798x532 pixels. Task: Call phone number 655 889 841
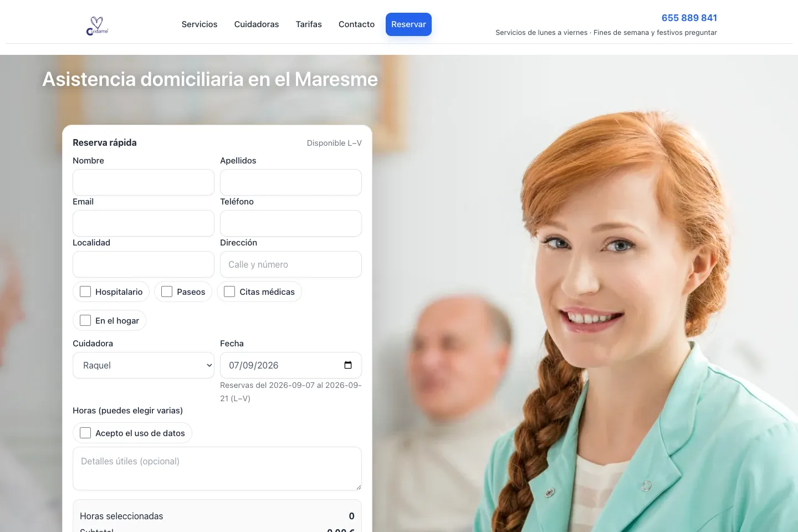point(689,18)
